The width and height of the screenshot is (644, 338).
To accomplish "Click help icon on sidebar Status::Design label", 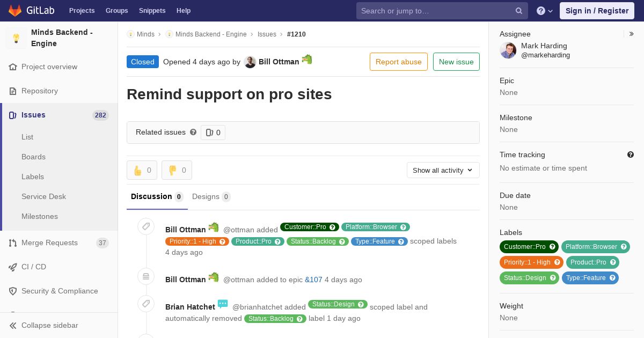I will 553,278.
